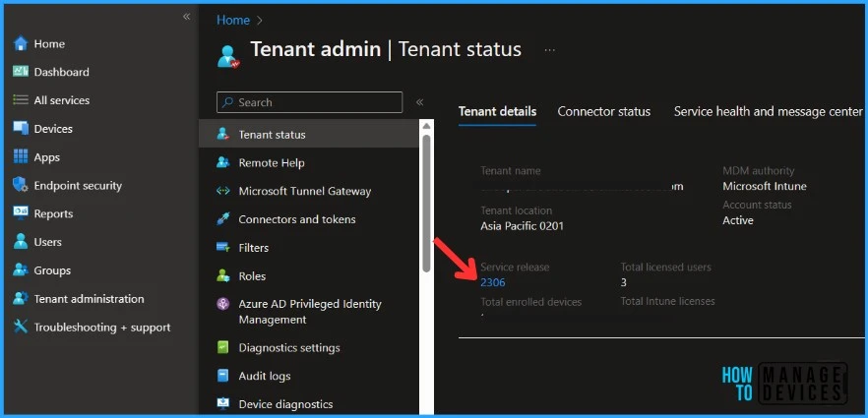Screen dimensions: 868x418
Task: Click the Total licensed users value 3
Action: [624, 282]
